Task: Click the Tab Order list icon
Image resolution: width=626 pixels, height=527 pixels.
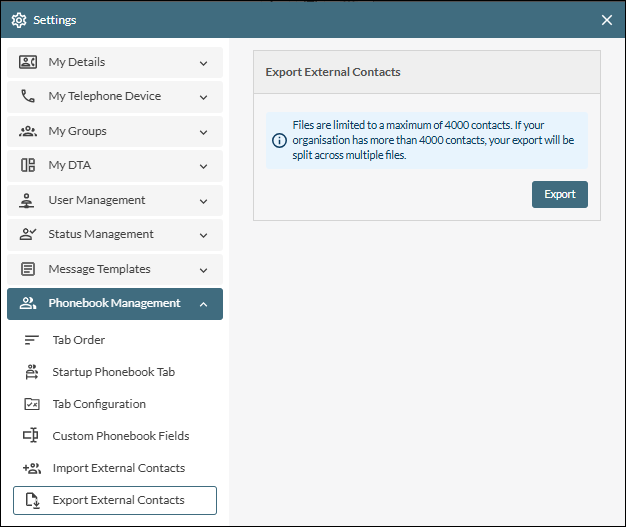Action: (32, 340)
